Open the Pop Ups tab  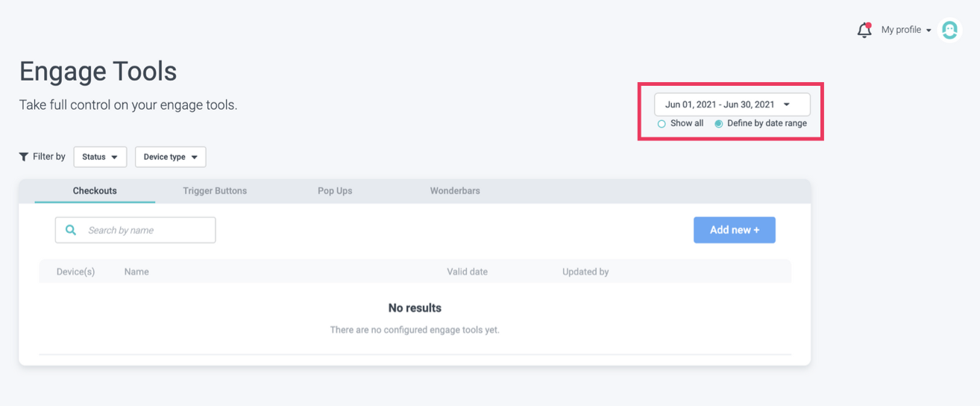coord(335,191)
